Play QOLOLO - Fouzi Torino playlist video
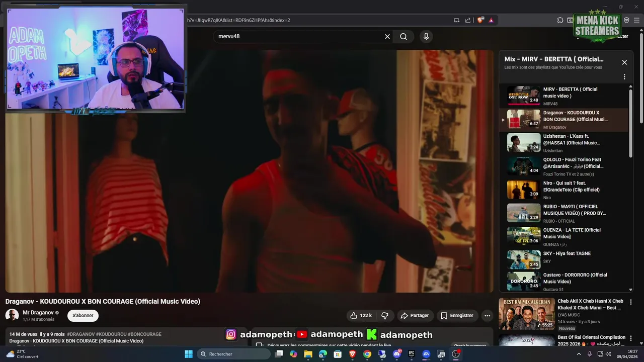The width and height of the screenshot is (644, 362). 563,166
